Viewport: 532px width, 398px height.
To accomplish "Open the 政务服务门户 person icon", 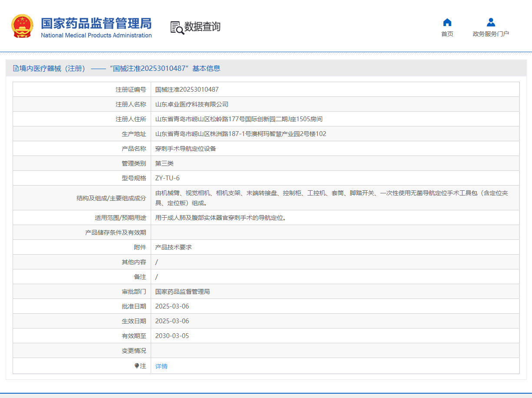I will tap(491, 22).
